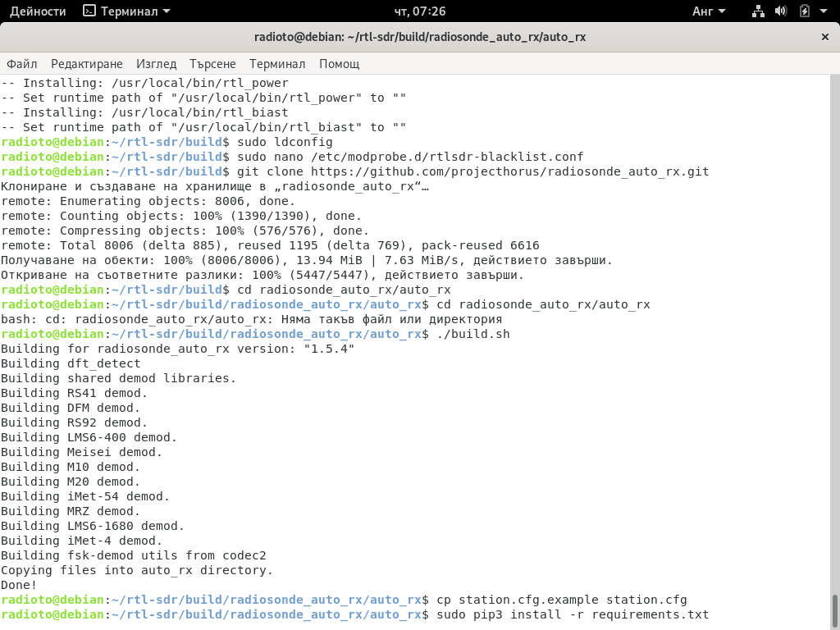Viewport: 840px width, 630px height.
Task: Click the 'Installing: /usr/local/bin/rtl_power' line
Action: click(x=144, y=83)
